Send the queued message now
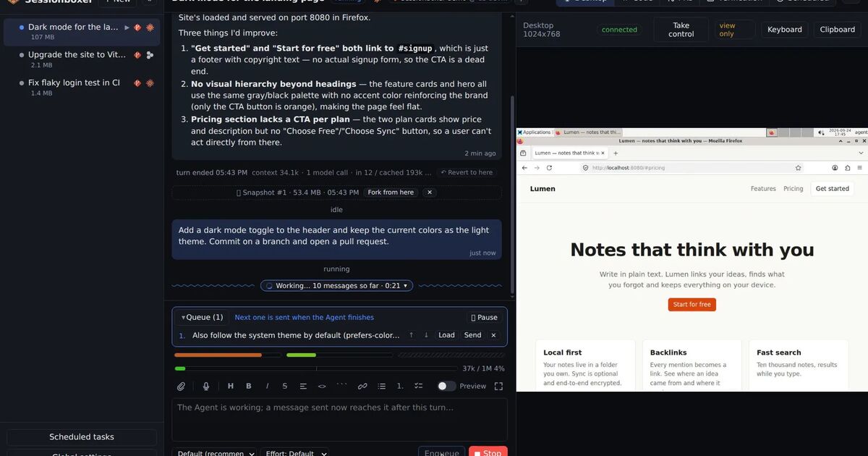 coord(472,335)
